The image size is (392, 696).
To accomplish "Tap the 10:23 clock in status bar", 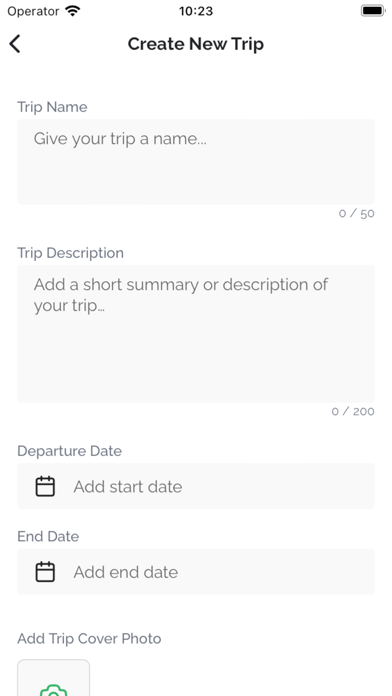I will pos(196,11).
